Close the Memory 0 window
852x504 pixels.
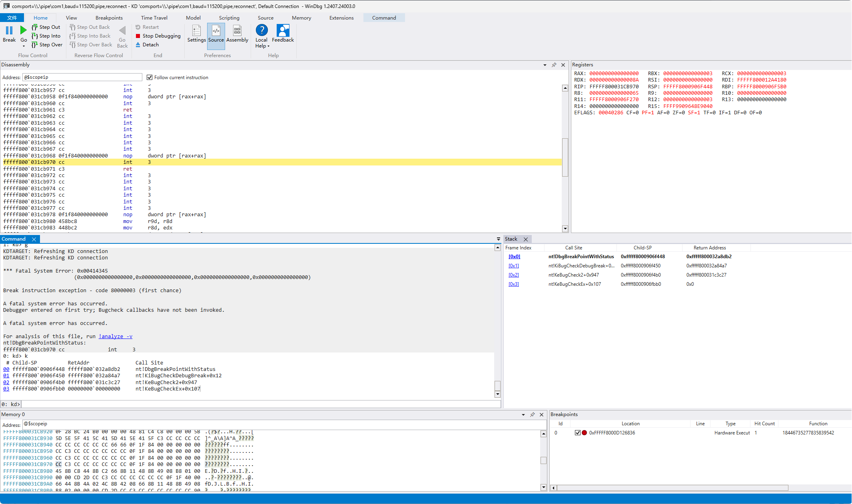point(541,414)
